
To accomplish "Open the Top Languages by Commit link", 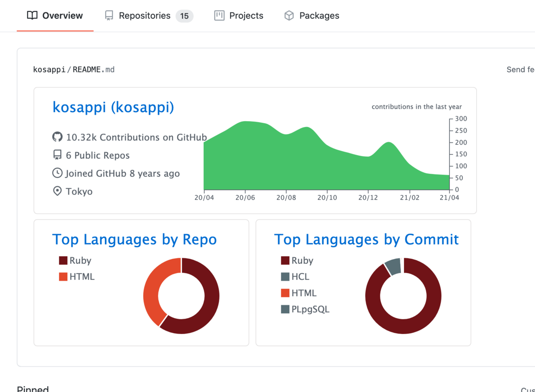I will (x=366, y=239).
